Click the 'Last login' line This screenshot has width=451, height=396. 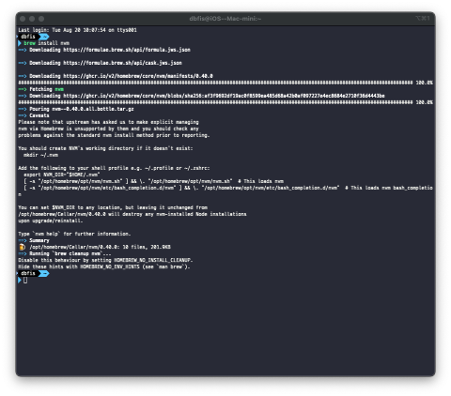tap(77, 30)
